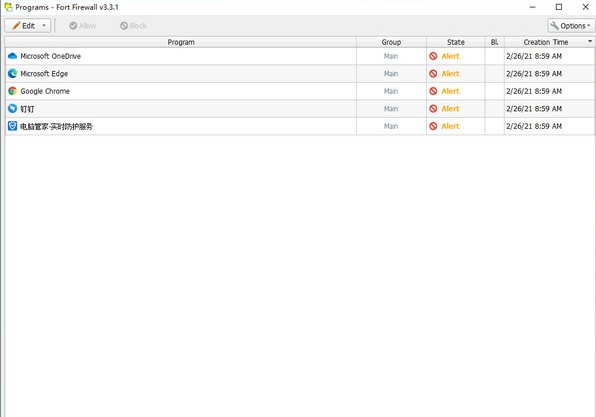Sort by the Group column header
596x417 pixels.
click(391, 42)
